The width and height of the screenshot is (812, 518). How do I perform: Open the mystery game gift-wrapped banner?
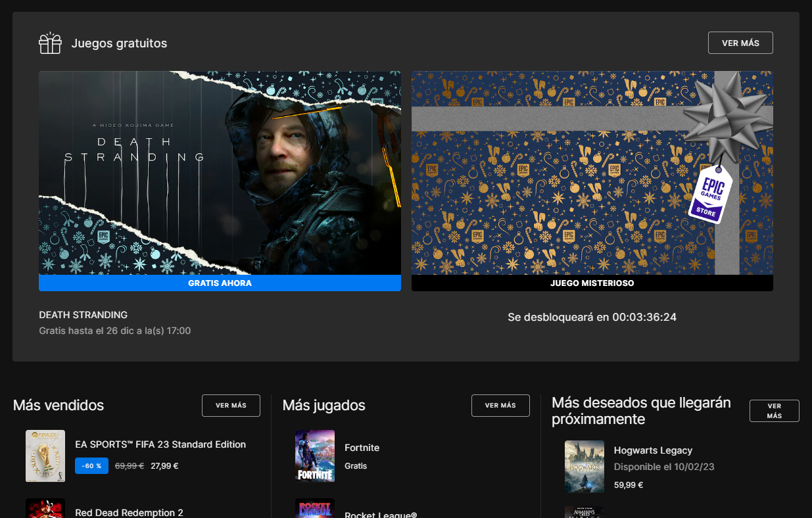(x=592, y=173)
